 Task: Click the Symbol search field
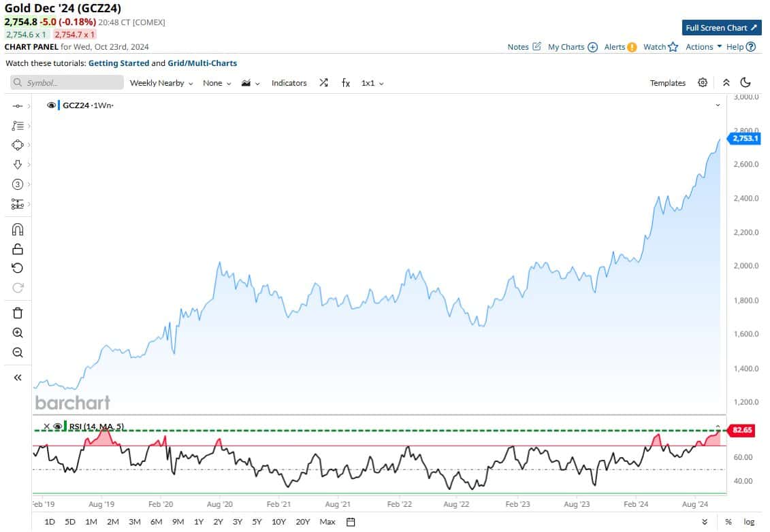pos(66,82)
